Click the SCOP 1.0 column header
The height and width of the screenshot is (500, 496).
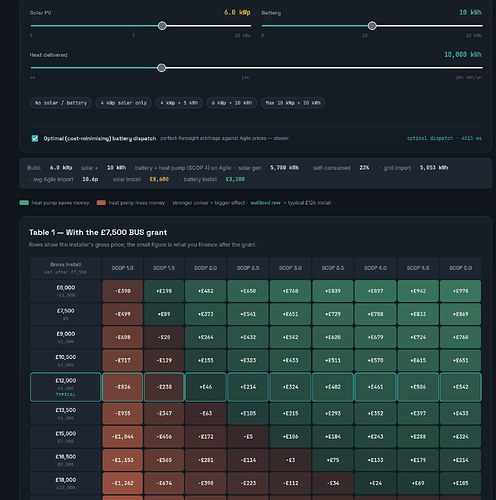point(123,268)
